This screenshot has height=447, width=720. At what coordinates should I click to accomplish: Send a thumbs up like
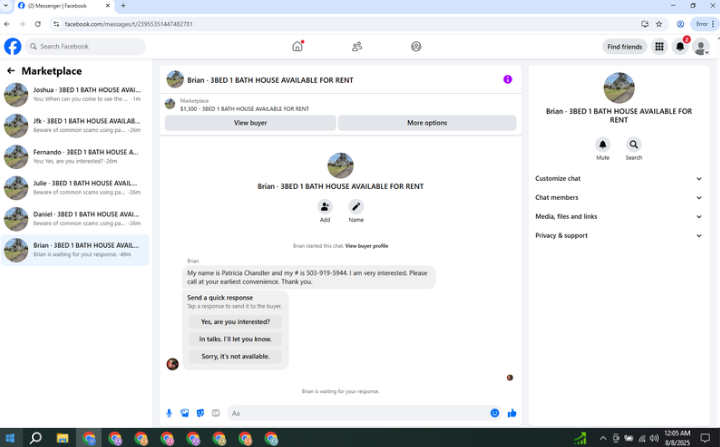coord(512,413)
